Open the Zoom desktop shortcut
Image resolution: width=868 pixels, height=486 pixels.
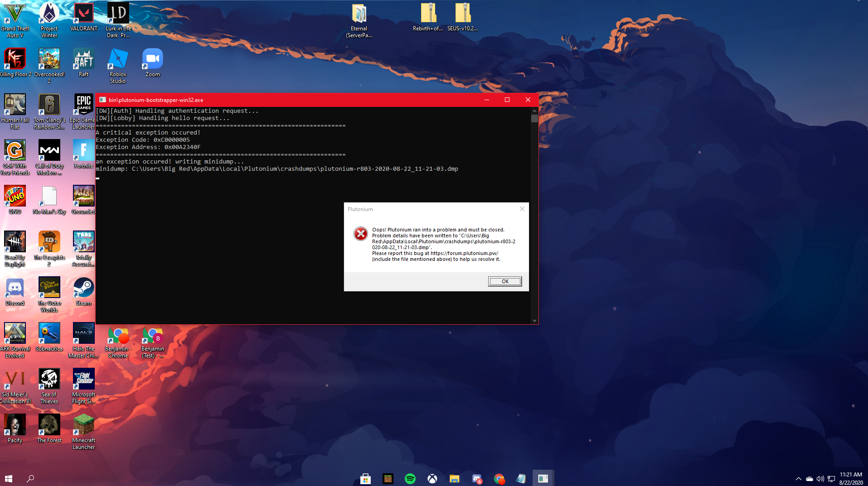click(x=153, y=62)
